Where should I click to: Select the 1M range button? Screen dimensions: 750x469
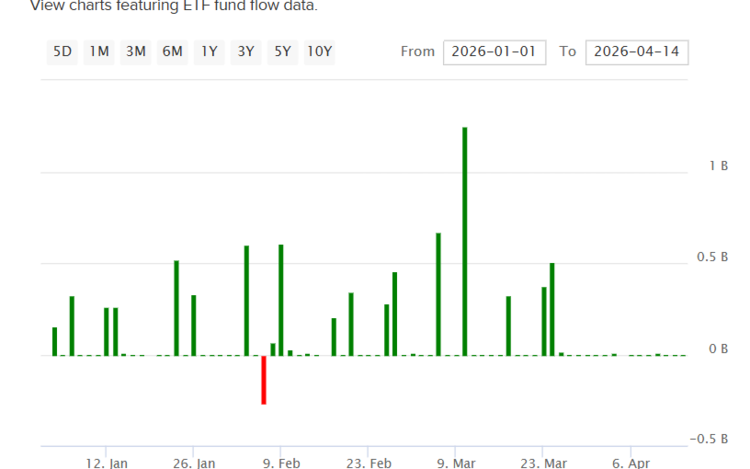tap(99, 52)
